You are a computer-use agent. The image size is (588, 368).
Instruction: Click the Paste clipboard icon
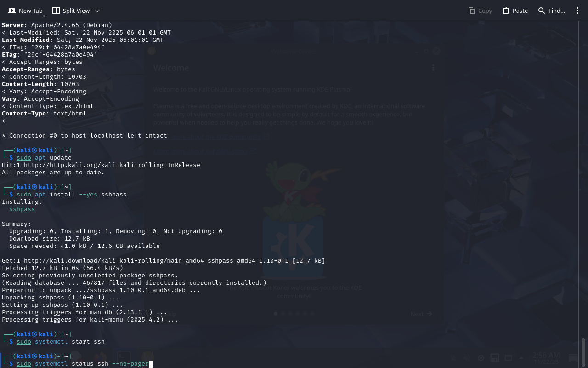pos(506,11)
